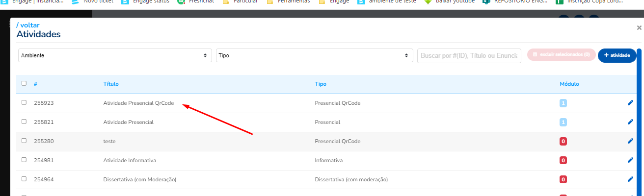This screenshot has height=196, width=644.
Task: Edit activity 255923 with pencil icon
Action: click(x=630, y=103)
